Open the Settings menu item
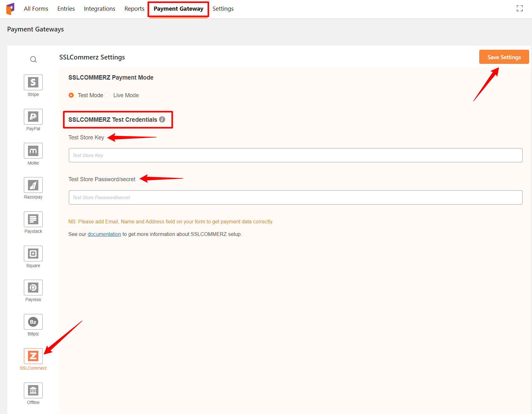This screenshot has height=414, width=532. click(x=223, y=9)
